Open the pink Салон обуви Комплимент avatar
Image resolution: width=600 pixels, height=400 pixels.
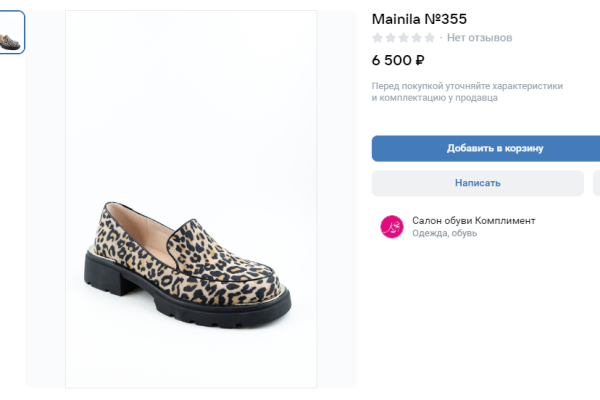point(391,226)
